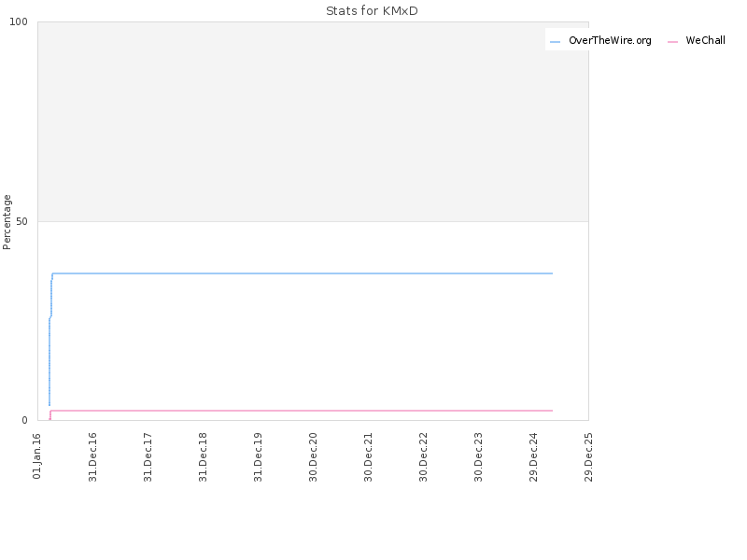The width and height of the screenshot is (747, 560).
Task: Click the y-axis value 50
Action: click(x=21, y=221)
